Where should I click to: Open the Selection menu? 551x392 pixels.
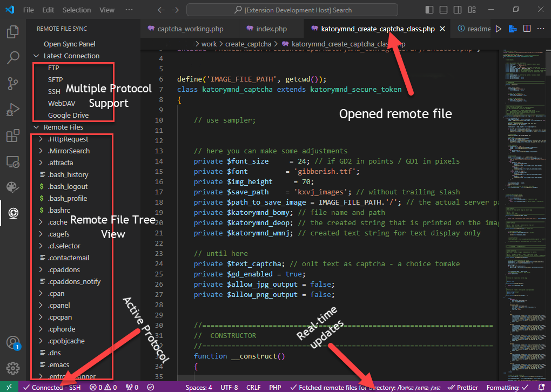(77, 10)
